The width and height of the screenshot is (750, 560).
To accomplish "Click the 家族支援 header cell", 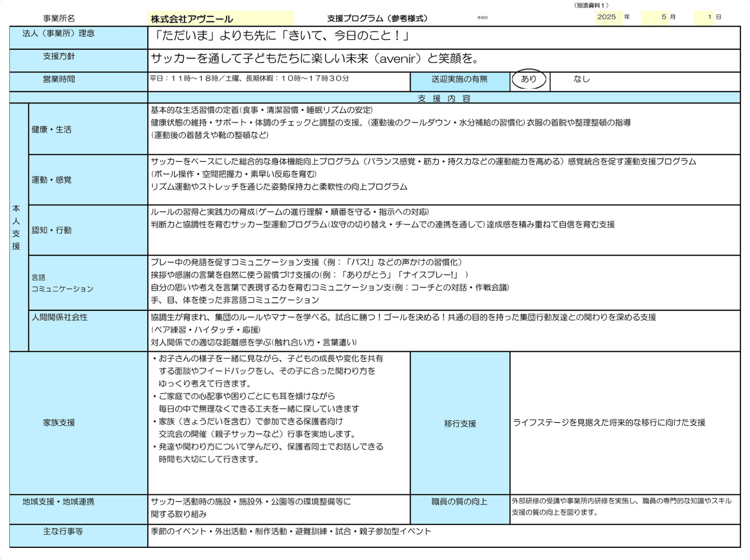I will click(79, 423).
